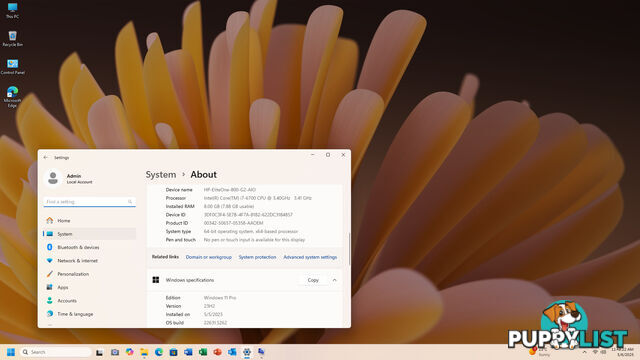640x360 pixels.
Task: Copy the Windows specifications
Action: tap(313, 280)
